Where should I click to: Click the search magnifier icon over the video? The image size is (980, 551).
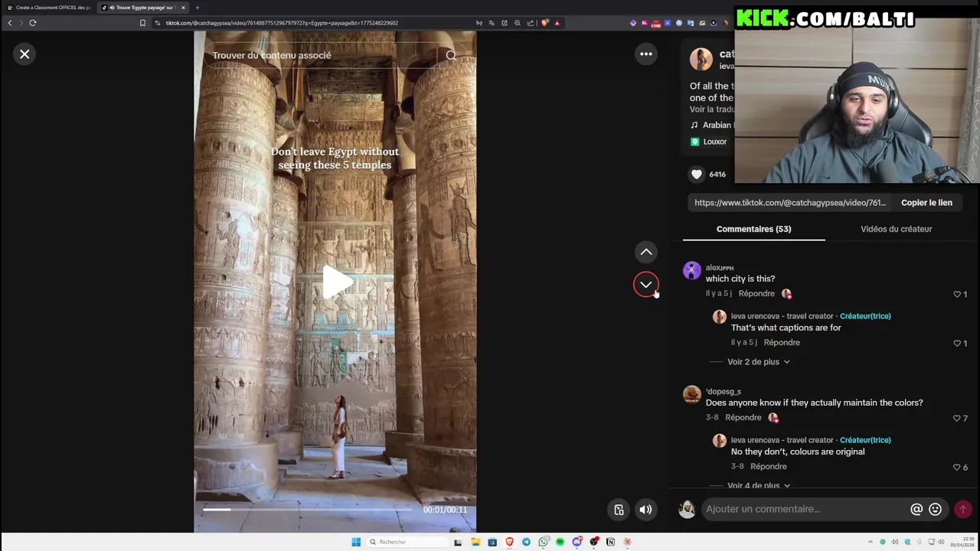point(451,55)
